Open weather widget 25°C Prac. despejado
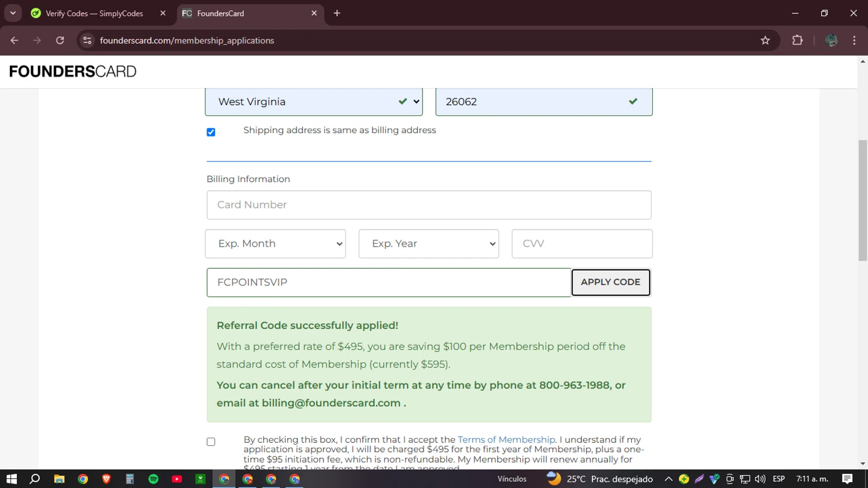This screenshot has height=488, width=868. pyautogui.click(x=600, y=479)
